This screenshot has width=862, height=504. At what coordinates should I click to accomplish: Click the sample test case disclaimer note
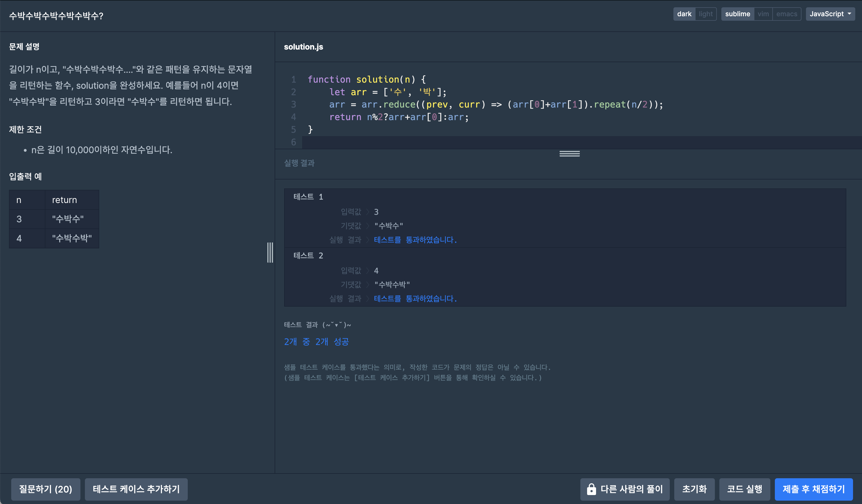pos(417,372)
